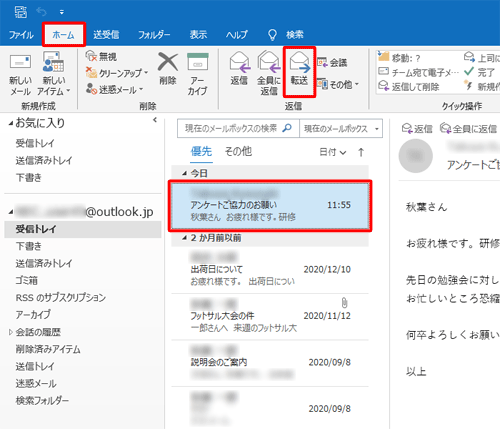This screenshot has height=429, width=500.
Task: Open the ファイル tab
Action: pyautogui.click(x=21, y=35)
